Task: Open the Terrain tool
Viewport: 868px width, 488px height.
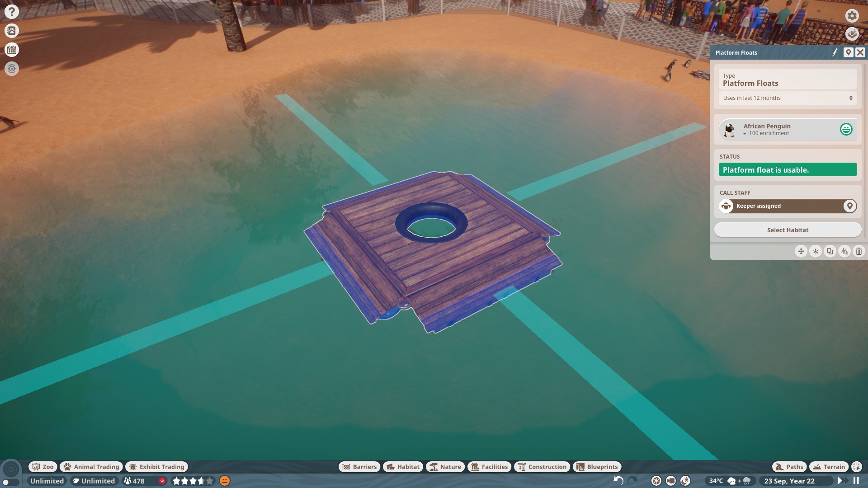Action: 829,467
